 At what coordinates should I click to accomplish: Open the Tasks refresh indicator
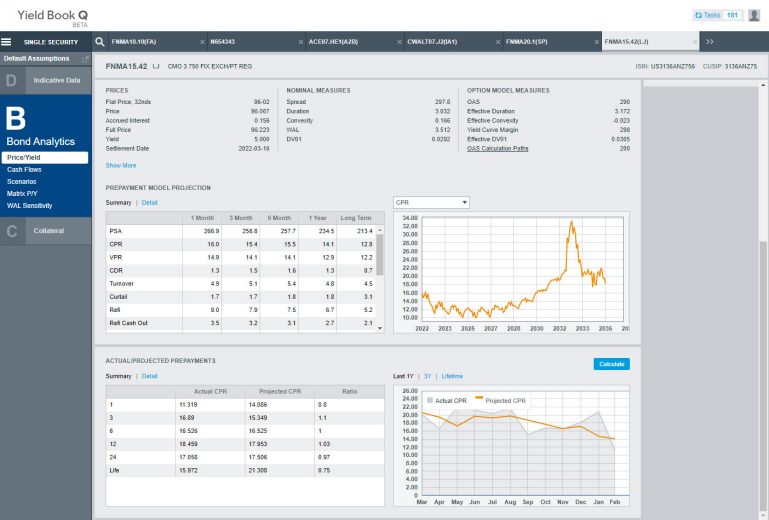tap(718, 15)
